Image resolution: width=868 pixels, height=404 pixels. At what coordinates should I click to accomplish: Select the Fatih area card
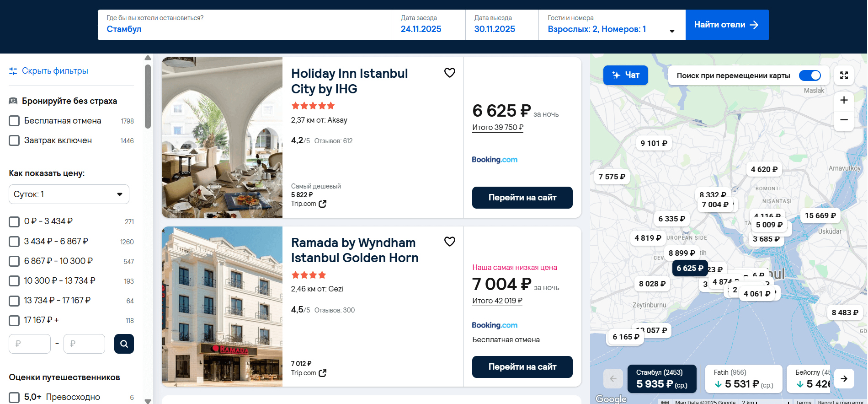(x=743, y=379)
